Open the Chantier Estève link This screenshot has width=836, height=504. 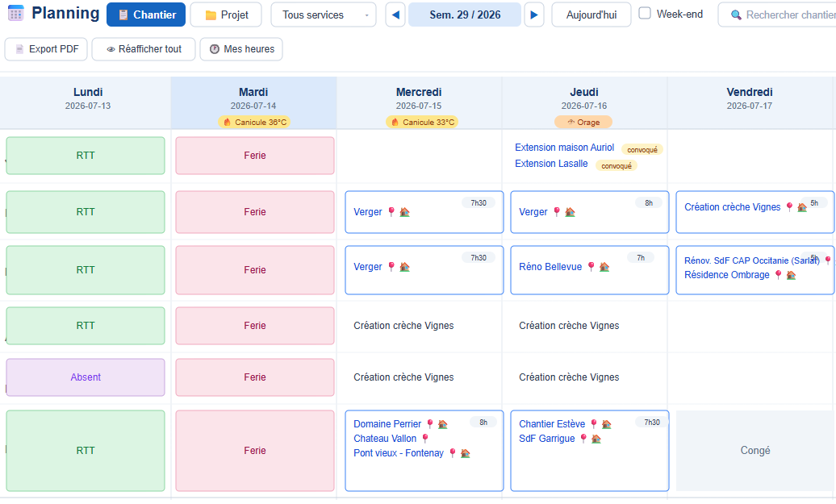[x=552, y=423]
